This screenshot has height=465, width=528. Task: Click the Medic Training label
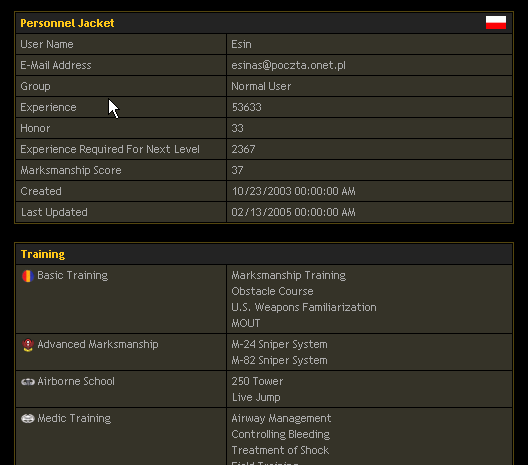[x=74, y=419]
